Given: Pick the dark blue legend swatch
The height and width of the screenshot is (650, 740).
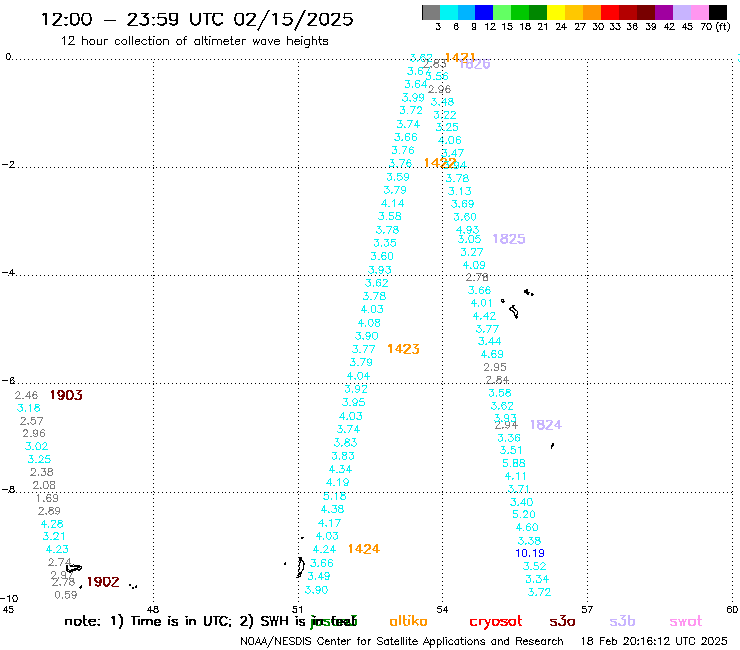Looking at the screenshot, I should click(x=484, y=12).
